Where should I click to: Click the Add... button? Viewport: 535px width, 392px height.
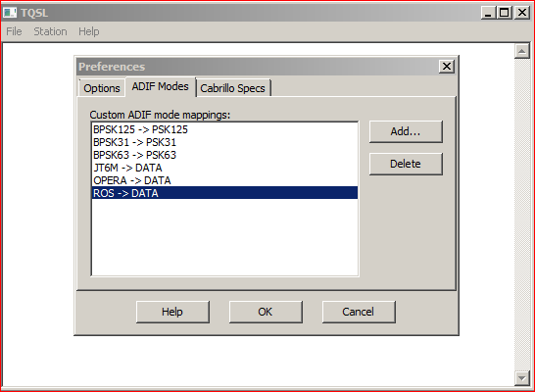(406, 131)
